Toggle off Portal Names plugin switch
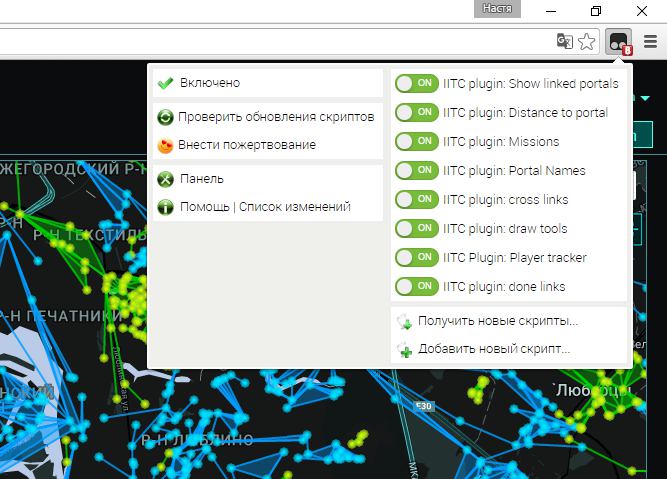Viewport: 667px width, 479px height. coord(416,170)
